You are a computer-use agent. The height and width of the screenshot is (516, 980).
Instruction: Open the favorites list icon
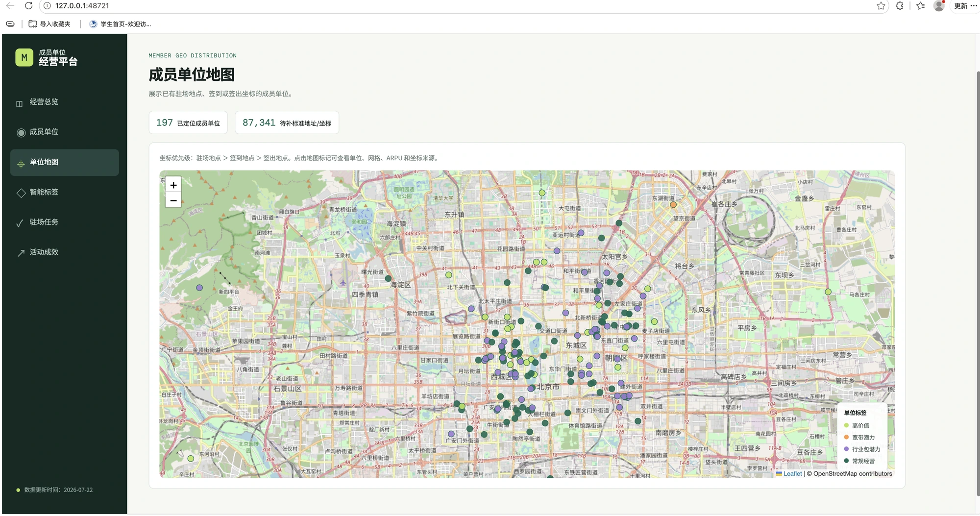921,6
